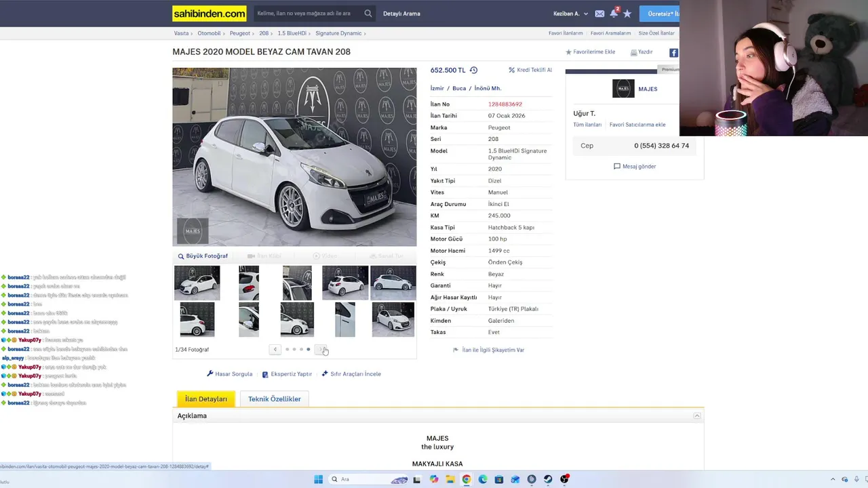Click the MAJES store logo

pos(623,89)
